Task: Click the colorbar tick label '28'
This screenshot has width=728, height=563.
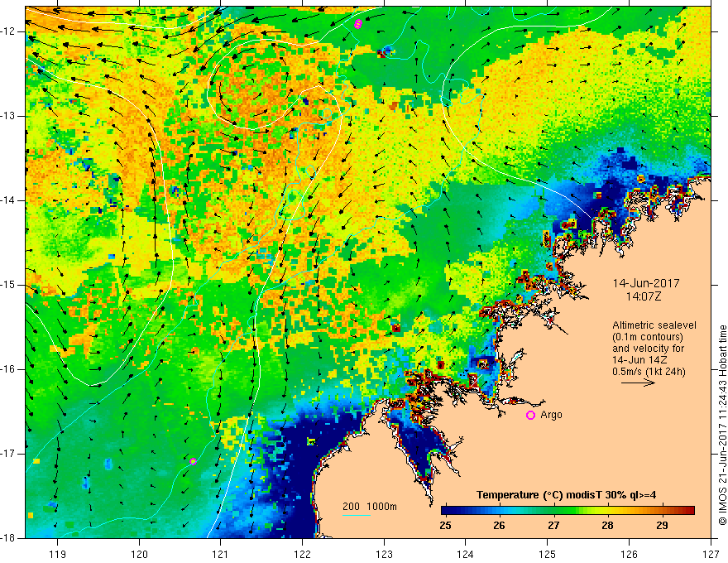Action: [607, 526]
